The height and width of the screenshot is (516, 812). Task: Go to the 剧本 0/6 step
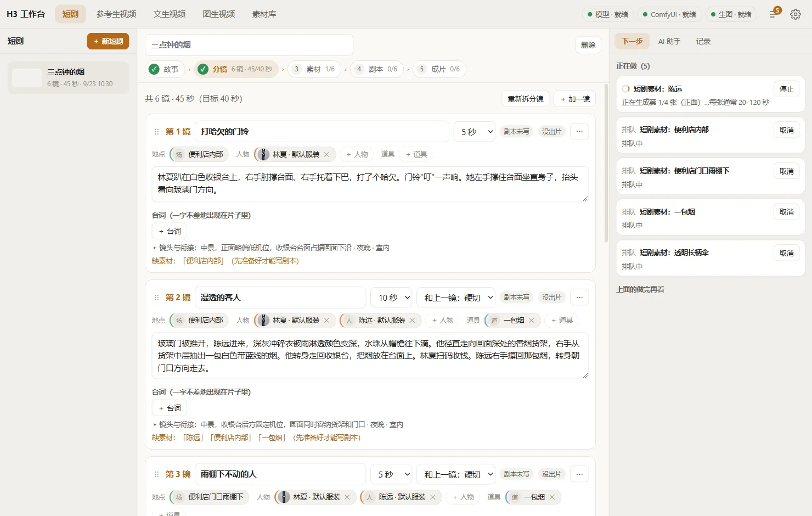click(377, 69)
